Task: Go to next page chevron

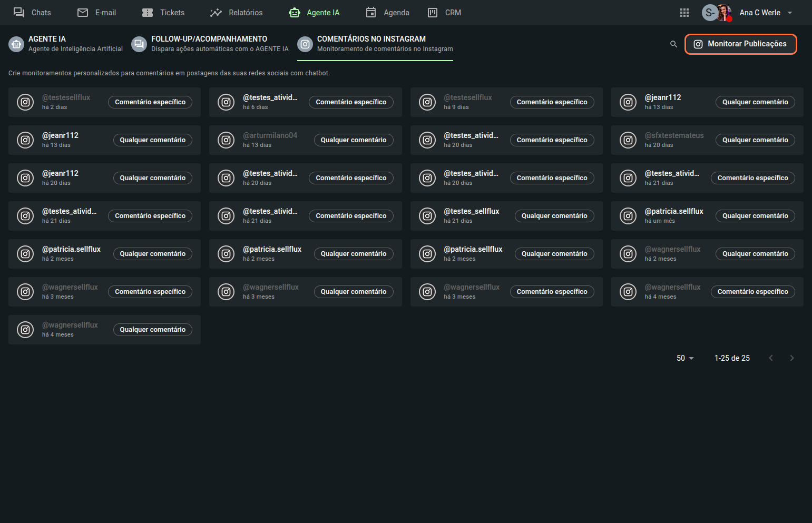Action: (791, 358)
